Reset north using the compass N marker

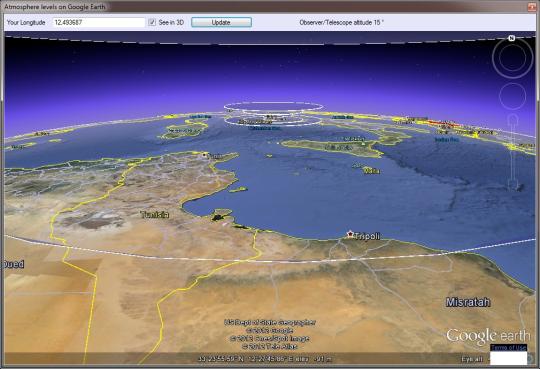[512, 38]
